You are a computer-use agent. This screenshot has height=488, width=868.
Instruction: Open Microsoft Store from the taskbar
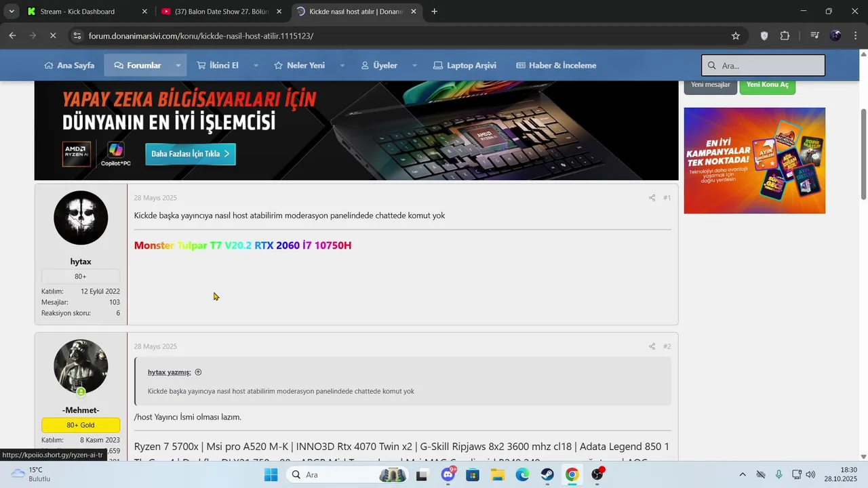[x=473, y=474]
